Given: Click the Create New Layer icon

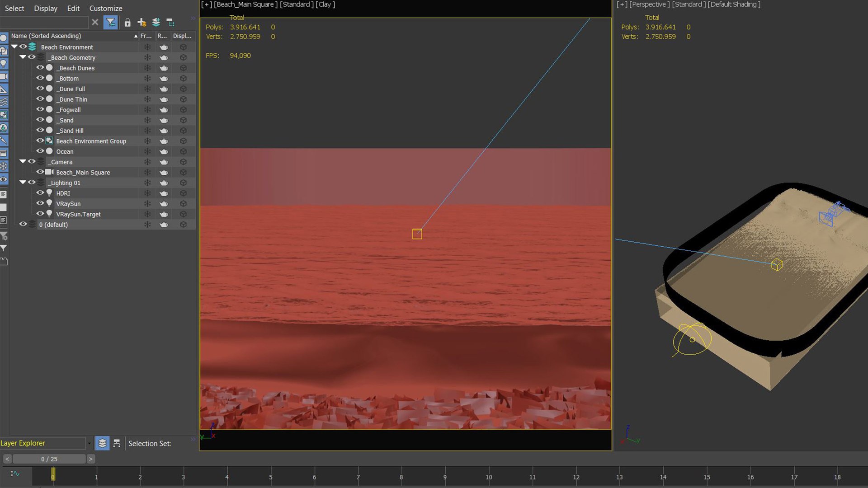Looking at the screenshot, I should pyautogui.click(x=142, y=22).
